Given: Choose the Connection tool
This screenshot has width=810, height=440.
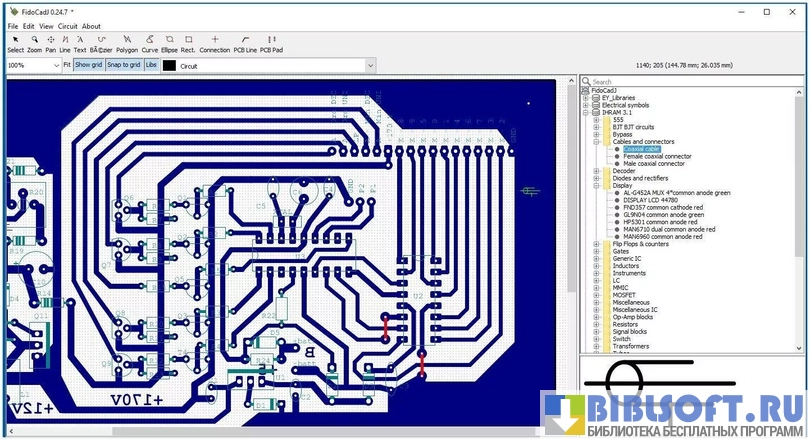Looking at the screenshot, I should coord(214,43).
